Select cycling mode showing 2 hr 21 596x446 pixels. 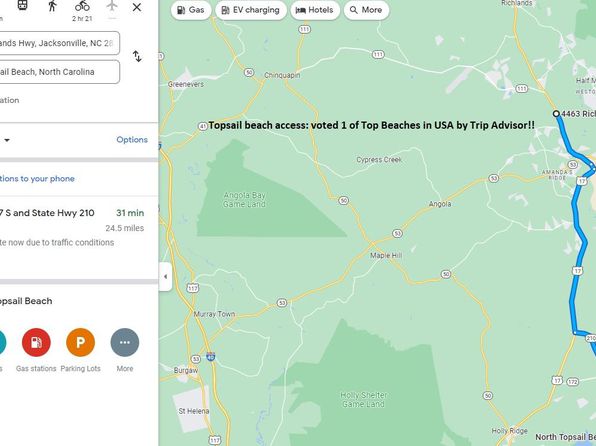(82, 10)
